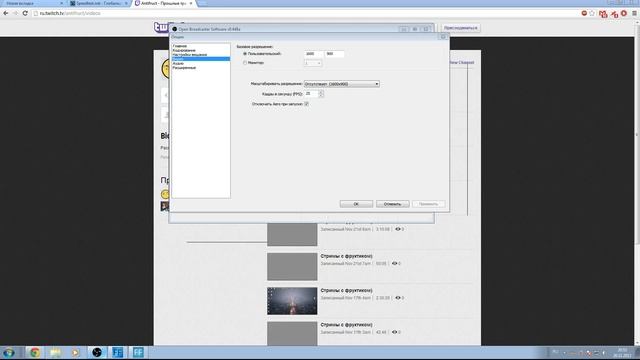Click FPS value field
This screenshot has height=360, width=640.
click(x=311, y=94)
